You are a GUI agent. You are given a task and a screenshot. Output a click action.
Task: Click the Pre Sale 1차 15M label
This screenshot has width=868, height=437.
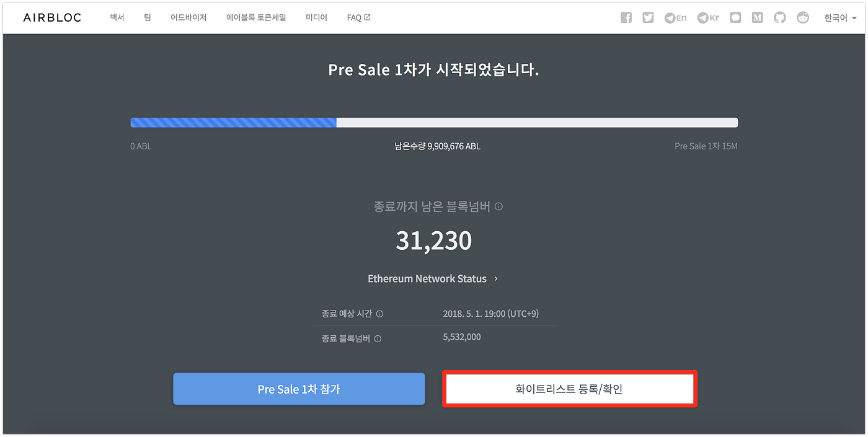[x=706, y=146]
